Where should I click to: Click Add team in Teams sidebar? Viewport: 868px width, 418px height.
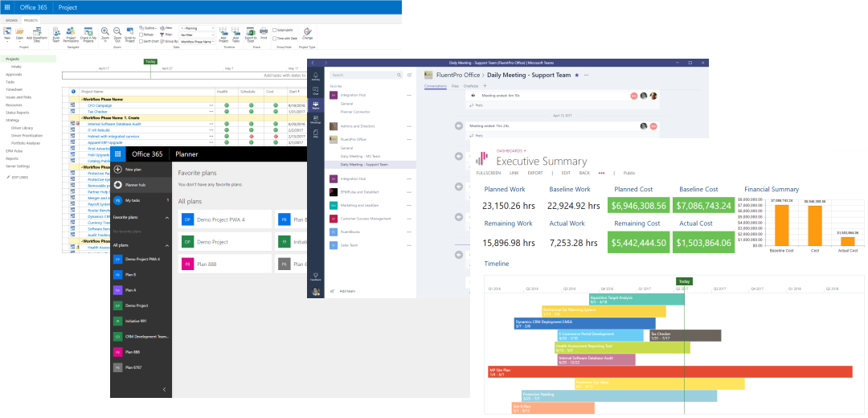(347, 291)
